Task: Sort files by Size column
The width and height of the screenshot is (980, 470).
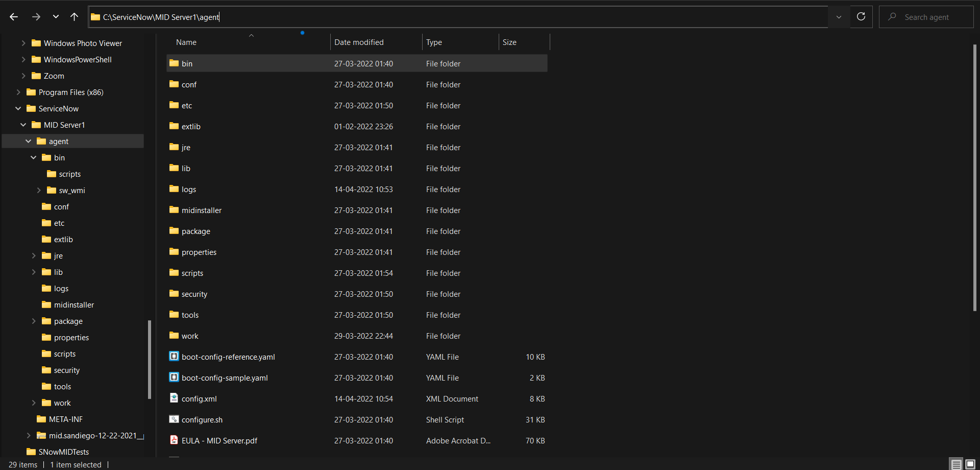Action: coord(509,42)
